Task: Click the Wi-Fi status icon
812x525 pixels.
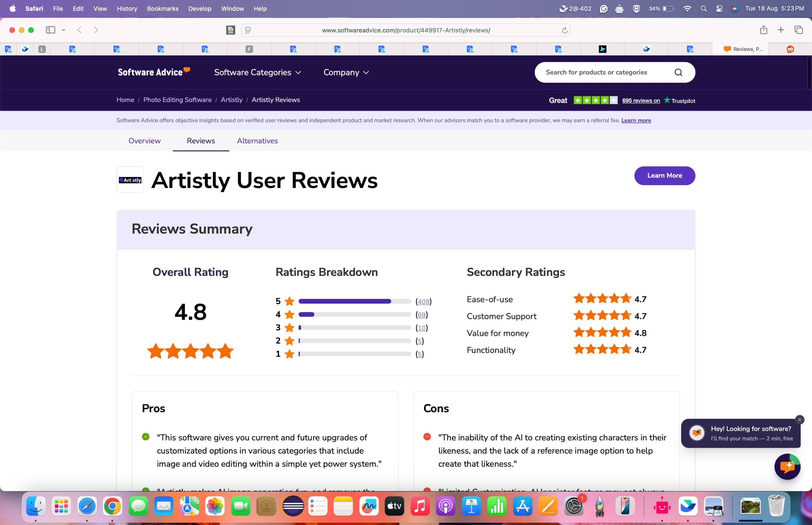Action: 687,9
